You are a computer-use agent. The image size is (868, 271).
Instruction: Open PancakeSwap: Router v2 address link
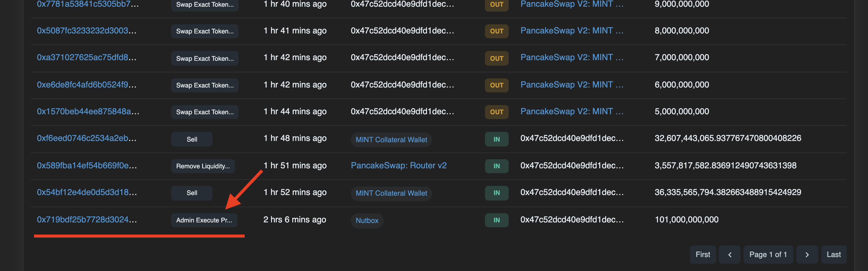tap(398, 165)
